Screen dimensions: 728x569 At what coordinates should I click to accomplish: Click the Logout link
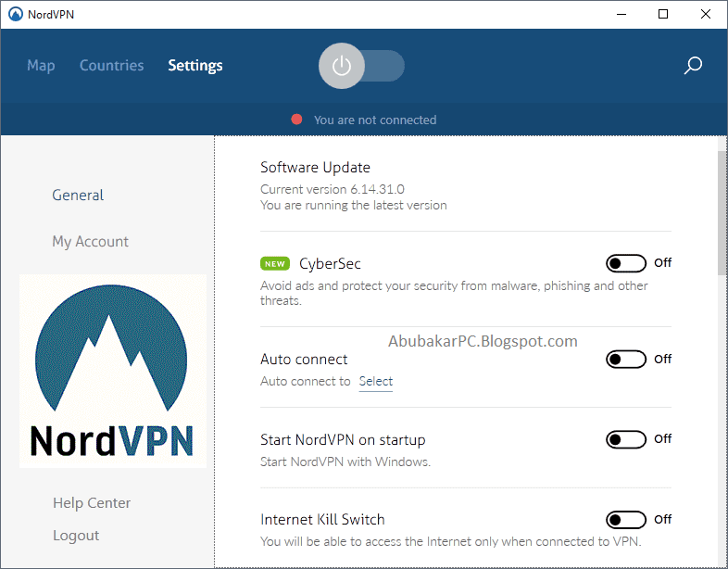(x=76, y=535)
